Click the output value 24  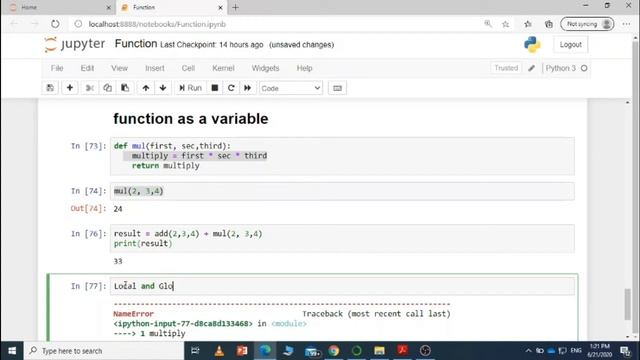(118, 209)
